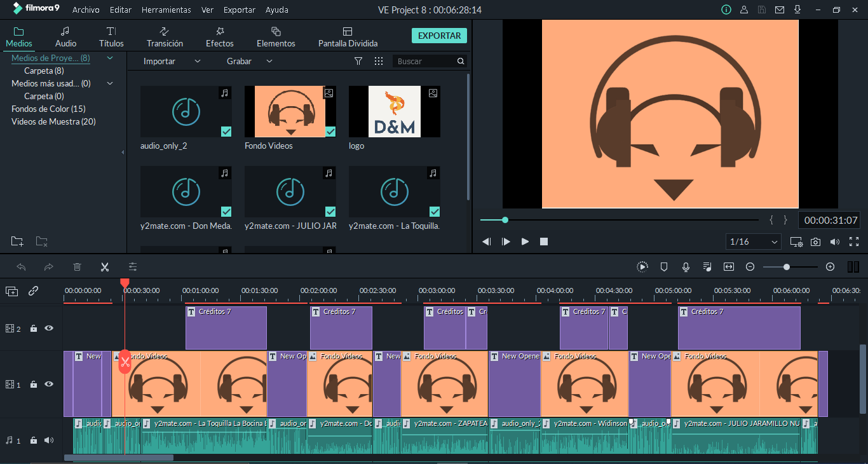Hide video track 1 with eye icon
Viewport: 868px width, 464px height.
click(49, 385)
